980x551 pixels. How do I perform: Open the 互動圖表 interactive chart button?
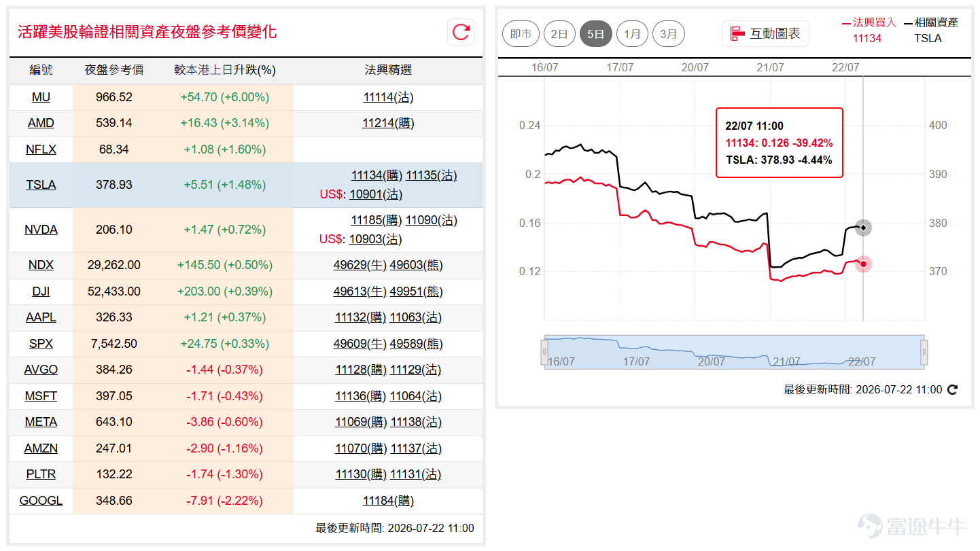(765, 33)
